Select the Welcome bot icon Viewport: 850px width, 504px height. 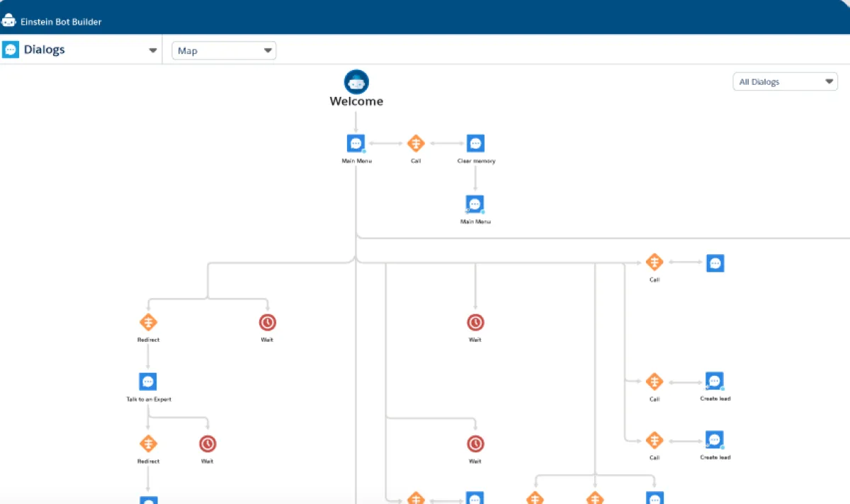(x=356, y=81)
